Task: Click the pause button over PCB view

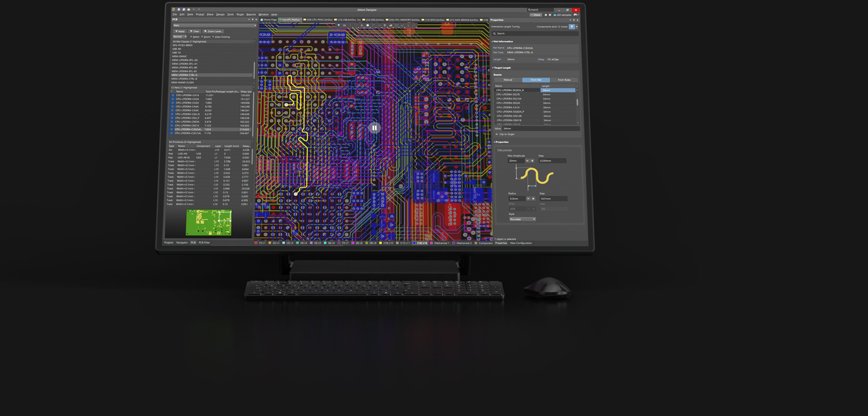Action: point(374,128)
